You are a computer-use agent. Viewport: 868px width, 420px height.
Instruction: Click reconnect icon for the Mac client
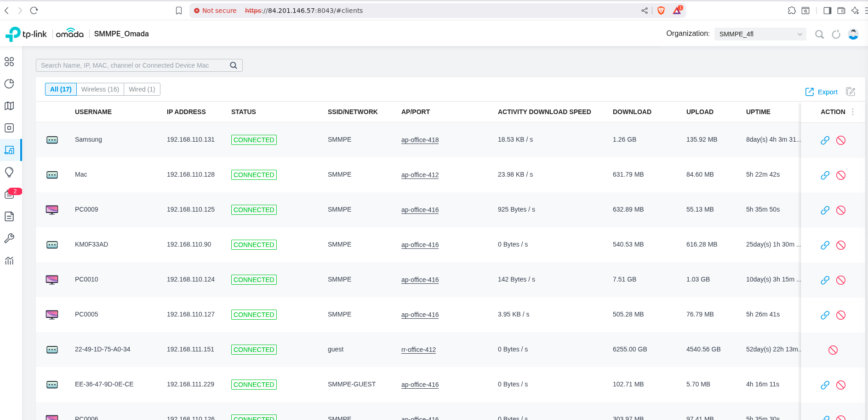825,175
